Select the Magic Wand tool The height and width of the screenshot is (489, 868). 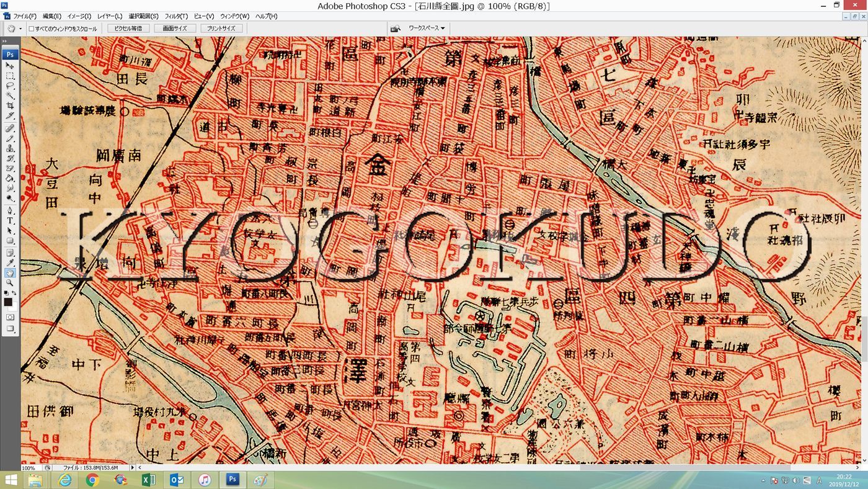10,96
